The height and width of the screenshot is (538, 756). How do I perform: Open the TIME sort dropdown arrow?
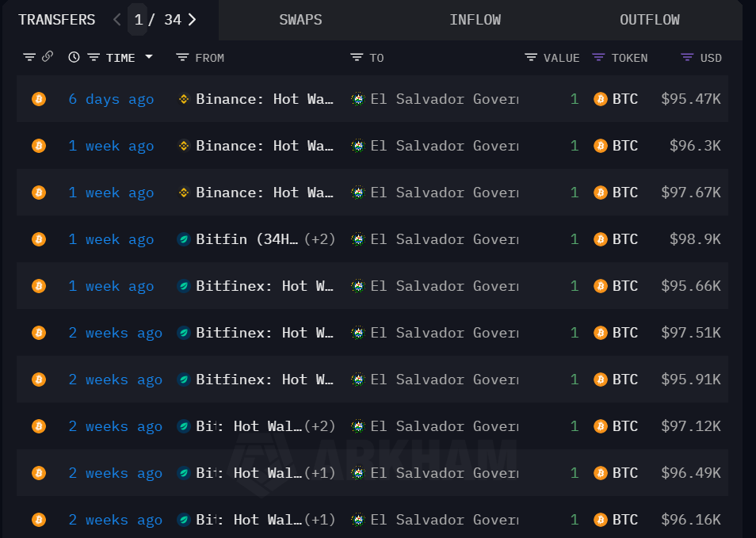[x=148, y=57]
